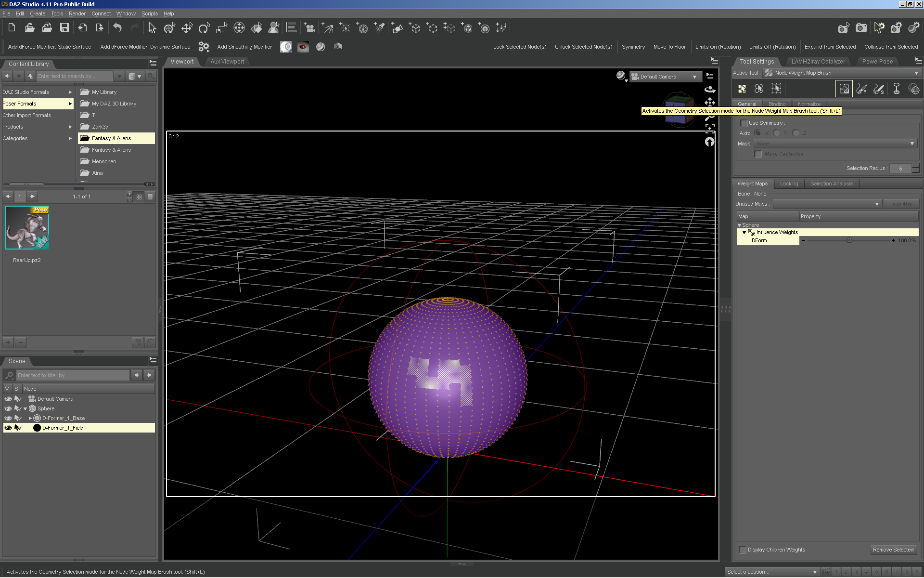
Task: Click Add Smoothing Modifier button
Action: pyautogui.click(x=244, y=47)
